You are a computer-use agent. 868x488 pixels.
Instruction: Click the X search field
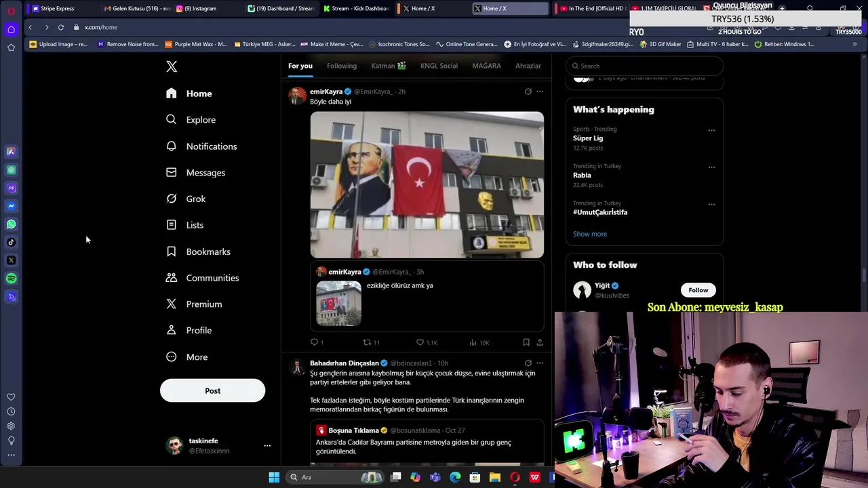(644, 66)
